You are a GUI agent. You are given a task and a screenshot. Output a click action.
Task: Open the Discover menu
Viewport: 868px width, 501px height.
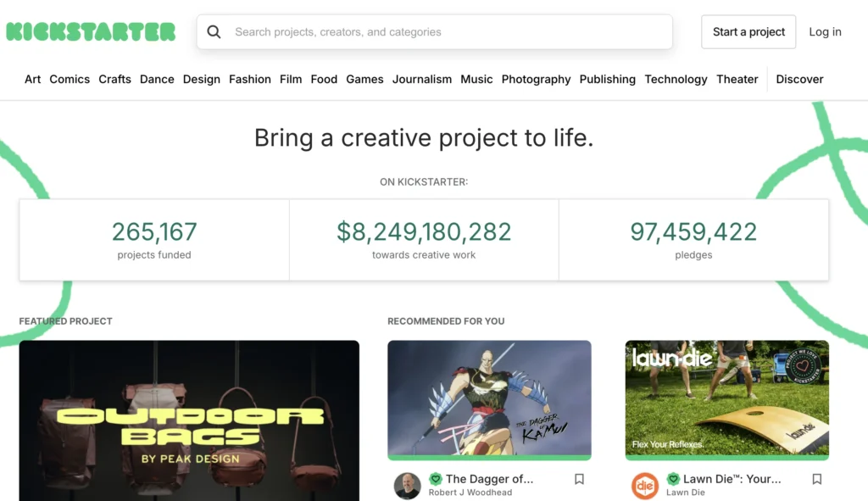(799, 79)
